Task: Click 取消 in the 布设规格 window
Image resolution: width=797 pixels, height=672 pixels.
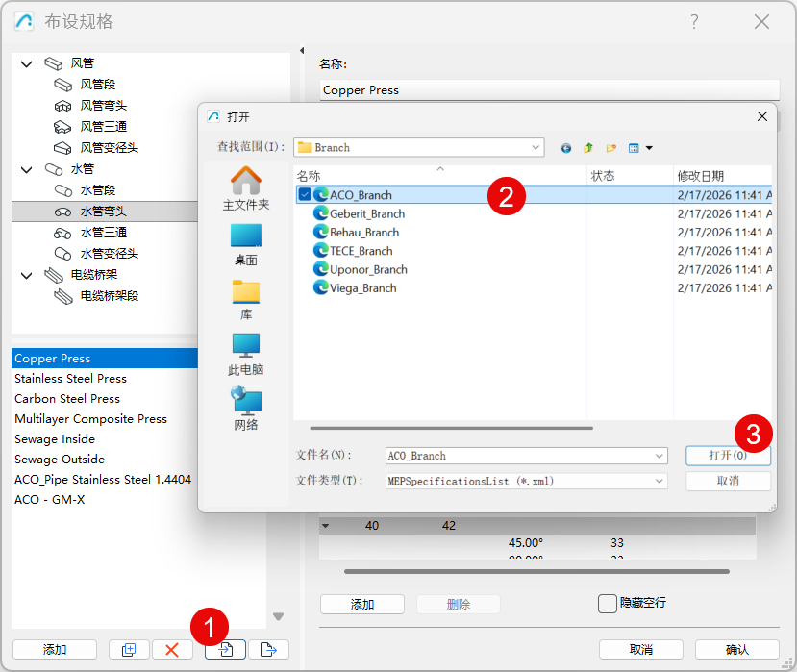Action: tap(640, 650)
